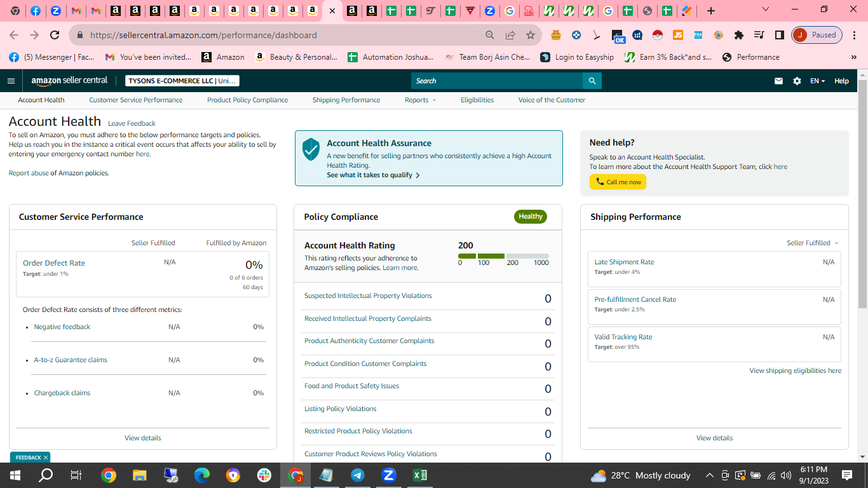Open View shipping eligibilities here link

tap(796, 370)
